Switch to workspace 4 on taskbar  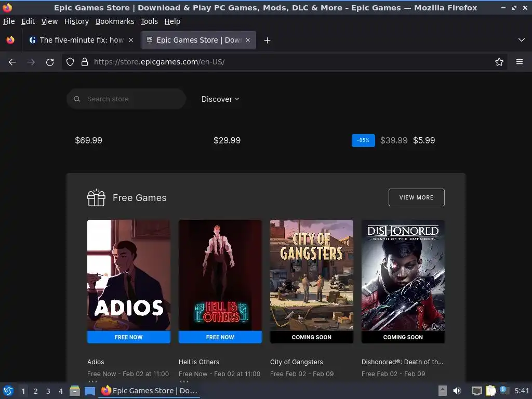click(61, 391)
